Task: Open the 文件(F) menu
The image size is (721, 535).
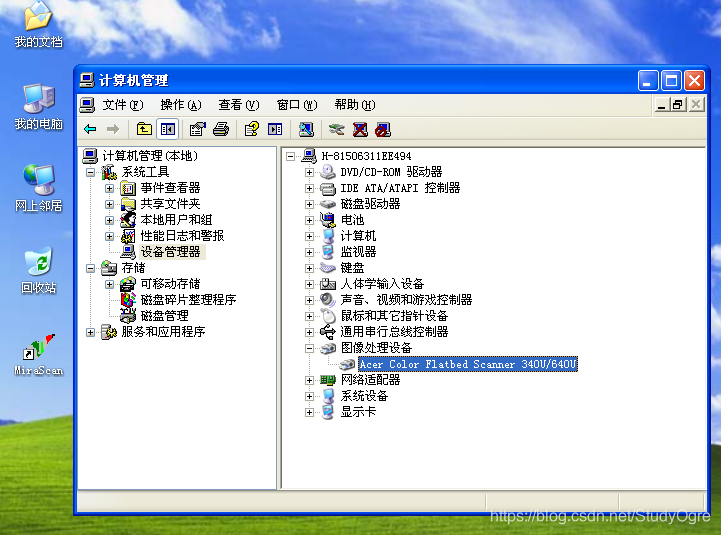Action: [x=123, y=105]
